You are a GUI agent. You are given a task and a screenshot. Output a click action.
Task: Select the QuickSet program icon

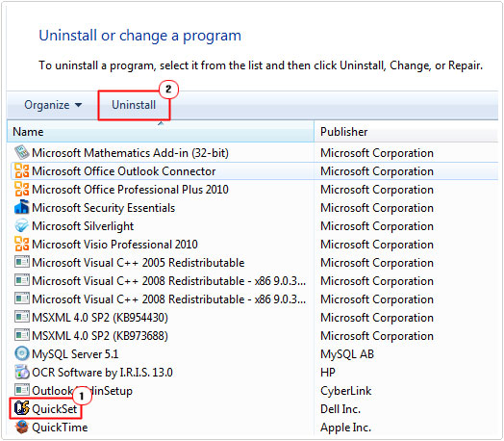click(22, 408)
